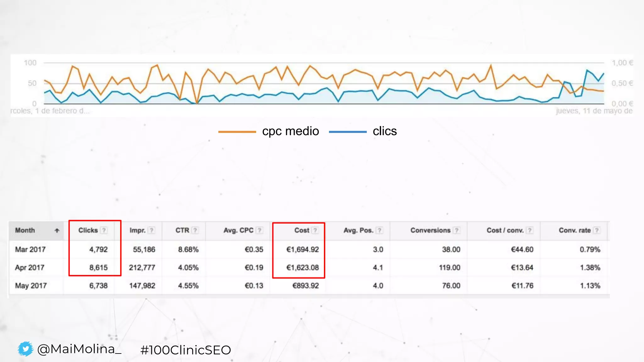Screen dimensions: 644x362
Task: Click the Twitter bird icon
Action: point(25,349)
